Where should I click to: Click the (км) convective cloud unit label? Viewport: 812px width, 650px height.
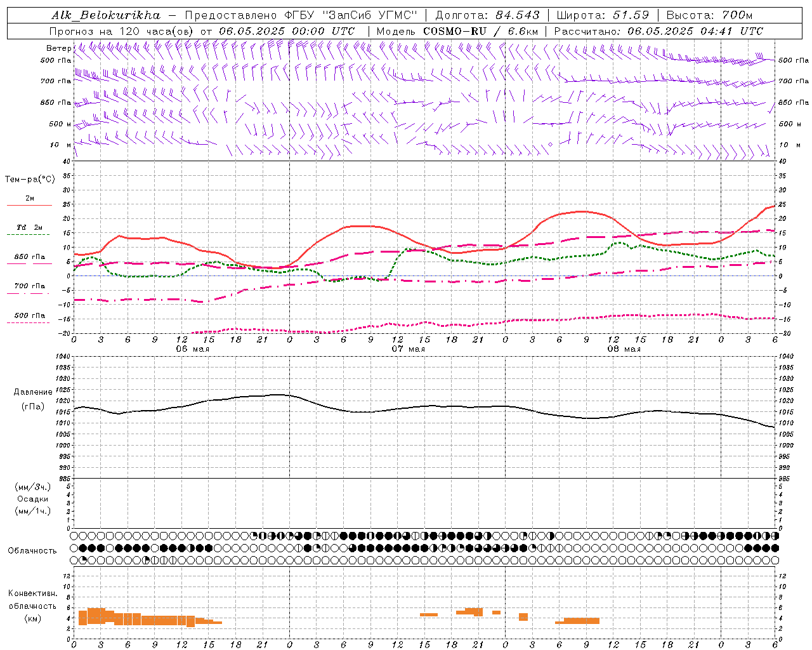(x=32, y=618)
